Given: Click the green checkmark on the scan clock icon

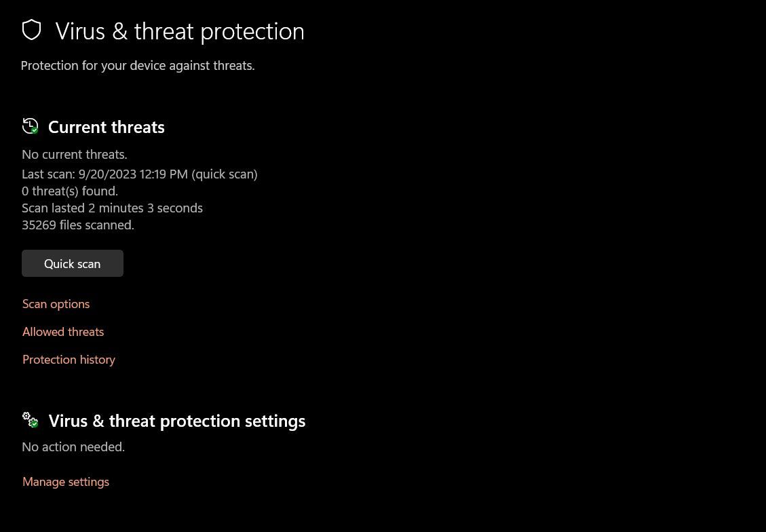Looking at the screenshot, I should tap(34, 130).
